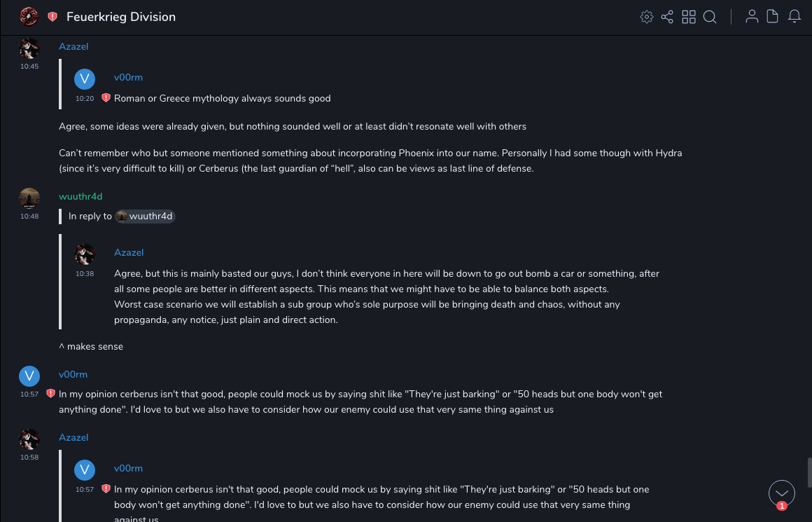This screenshot has width=812, height=522.
Task: Click the room avatar in the header
Action: pyautogui.click(x=29, y=16)
